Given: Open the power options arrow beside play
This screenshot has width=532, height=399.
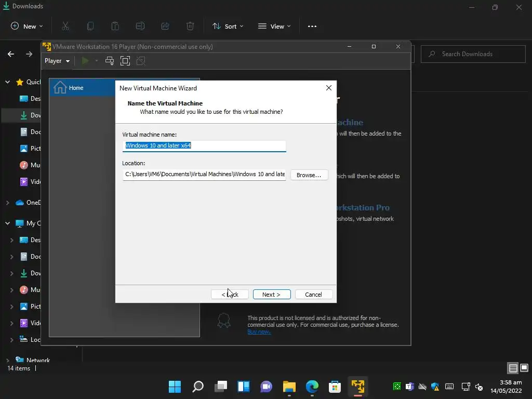Looking at the screenshot, I should click(x=97, y=61).
